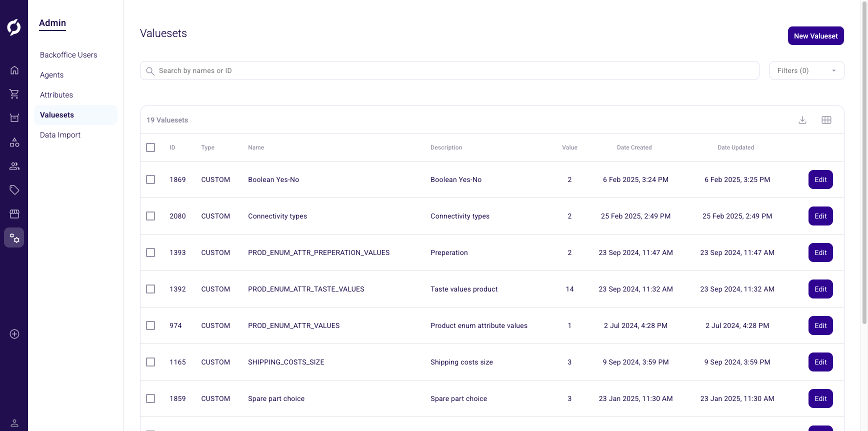Image resolution: width=868 pixels, height=431 pixels.
Task: Open the Attributes admin page
Action: tap(56, 95)
